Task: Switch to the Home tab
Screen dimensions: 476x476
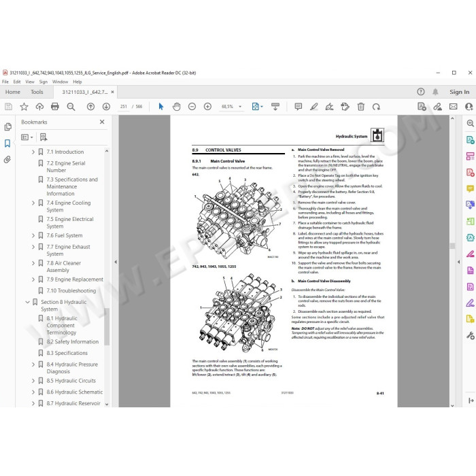Action: click(x=13, y=92)
